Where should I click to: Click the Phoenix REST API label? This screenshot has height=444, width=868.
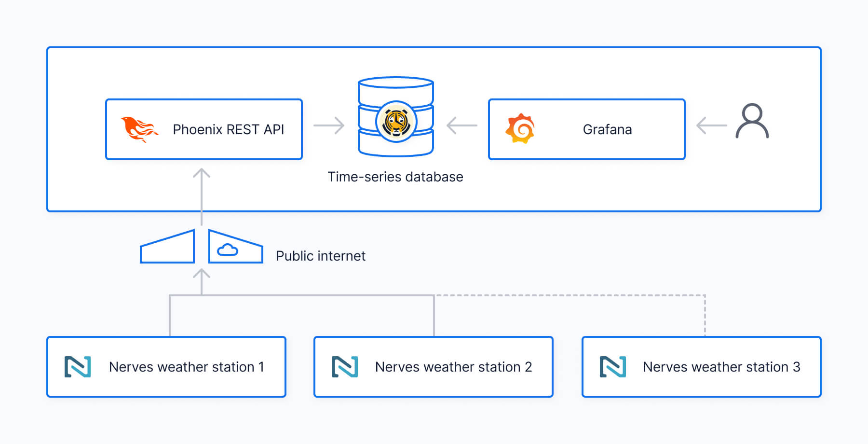tap(228, 129)
